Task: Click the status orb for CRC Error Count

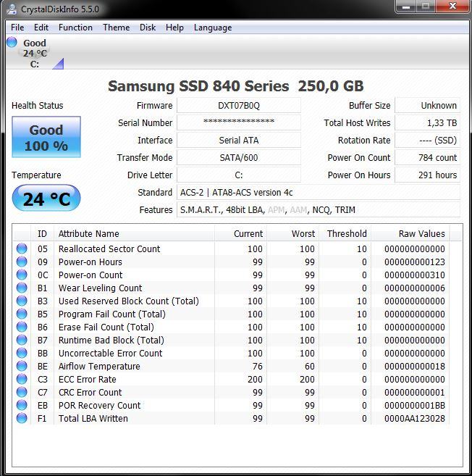Action: 22,392
